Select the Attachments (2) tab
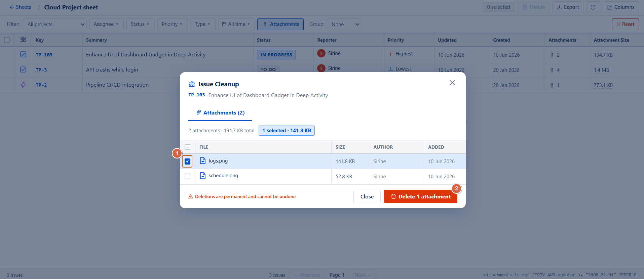644x279 pixels. [220, 112]
